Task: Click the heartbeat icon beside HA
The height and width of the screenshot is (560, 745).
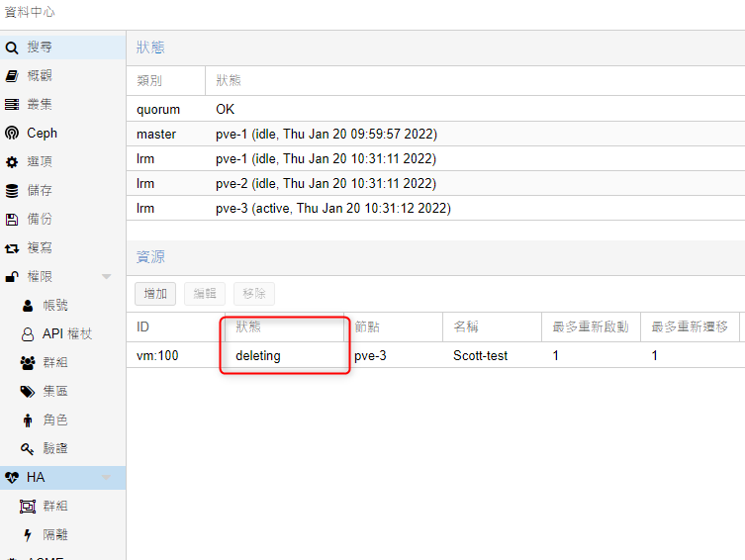Action: coord(12,477)
